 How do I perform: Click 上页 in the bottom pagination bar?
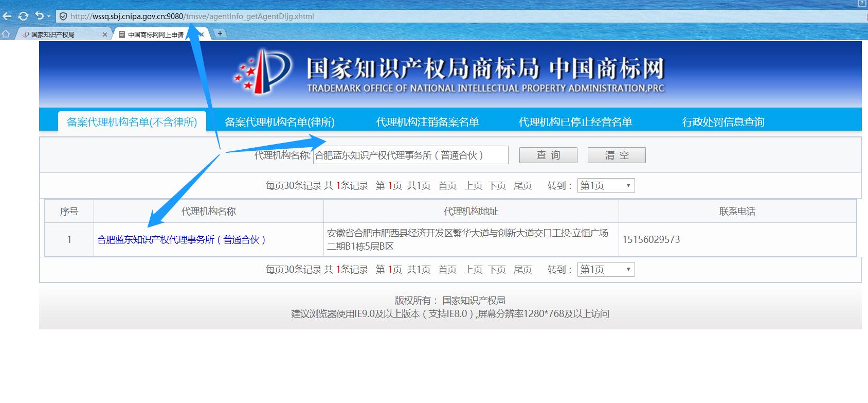[x=474, y=270]
